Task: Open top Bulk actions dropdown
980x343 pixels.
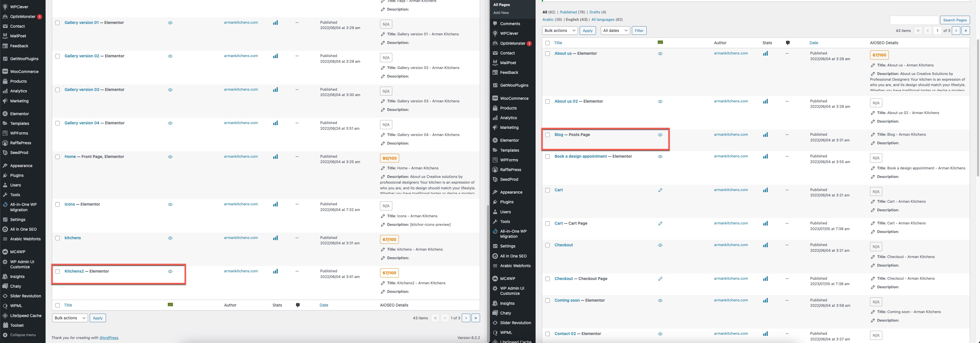Action: [x=560, y=31]
